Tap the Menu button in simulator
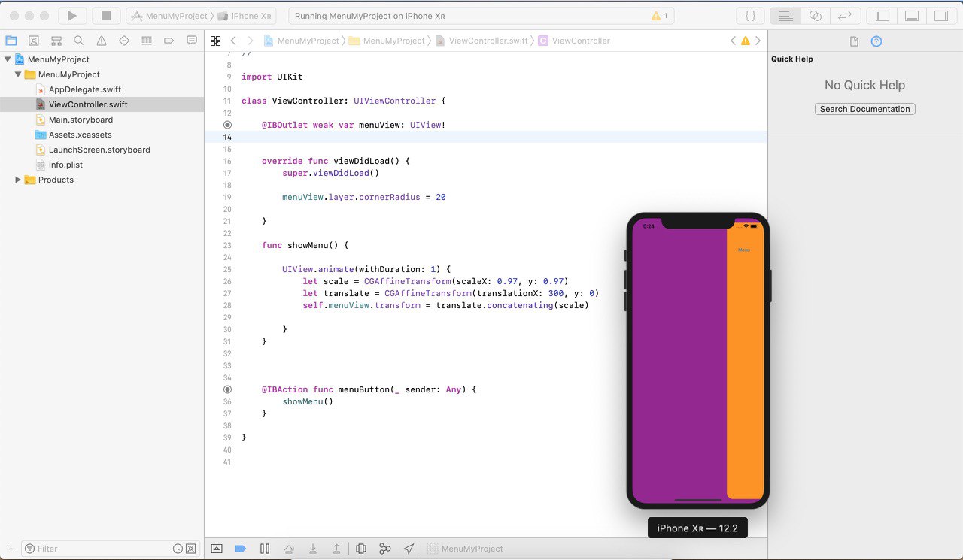This screenshot has width=963, height=560. click(744, 250)
